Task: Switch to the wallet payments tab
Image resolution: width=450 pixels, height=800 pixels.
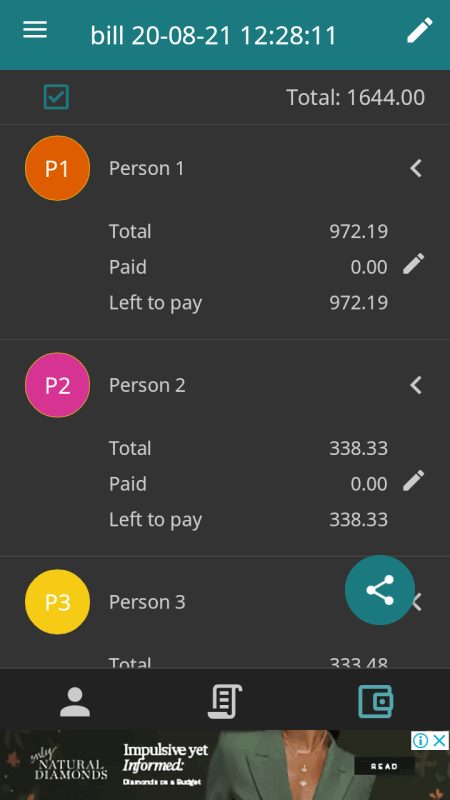Action: pos(375,702)
